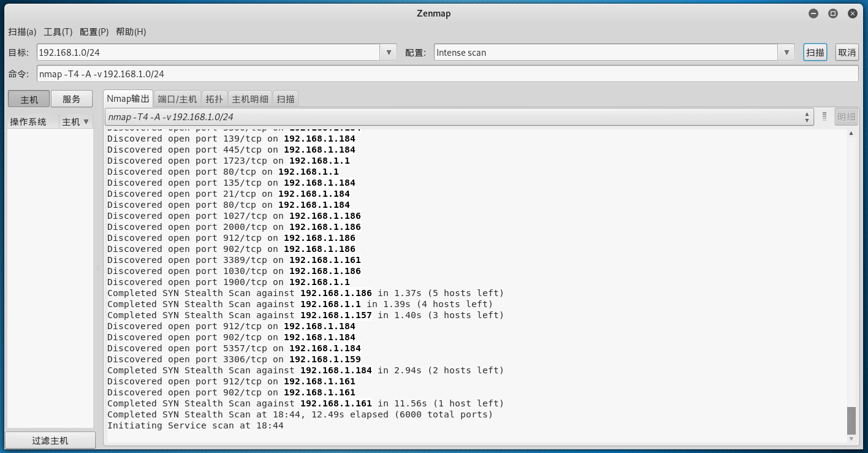
Task: Click the output vertical scrollbar thumb
Action: (x=851, y=420)
